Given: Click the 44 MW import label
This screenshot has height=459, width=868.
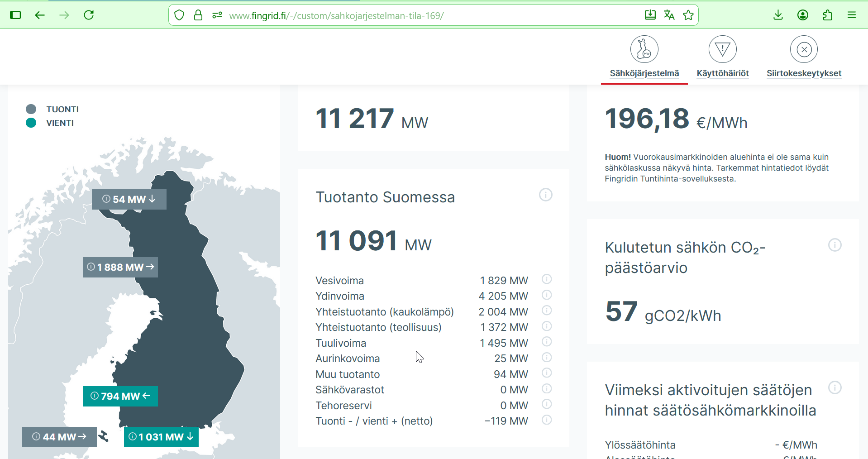Looking at the screenshot, I should [59, 437].
